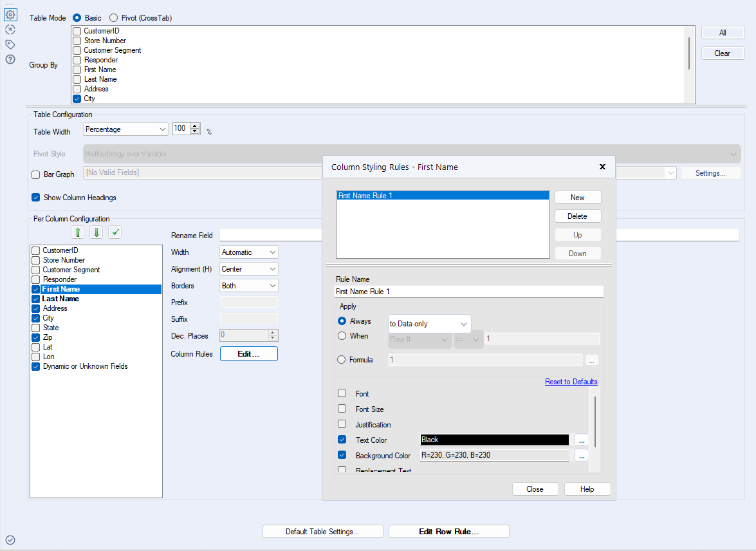Enable the Font styling checkbox
This screenshot has width=756, height=551.
(x=342, y=393)
